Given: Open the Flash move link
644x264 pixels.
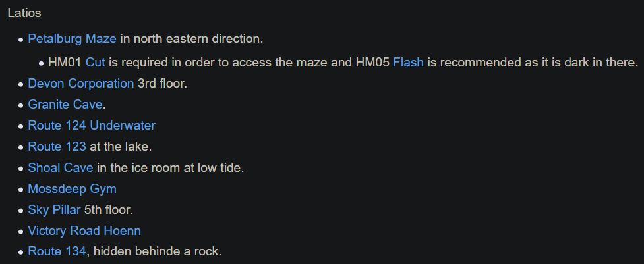Looking at the screenshot, I should point(408,63).
